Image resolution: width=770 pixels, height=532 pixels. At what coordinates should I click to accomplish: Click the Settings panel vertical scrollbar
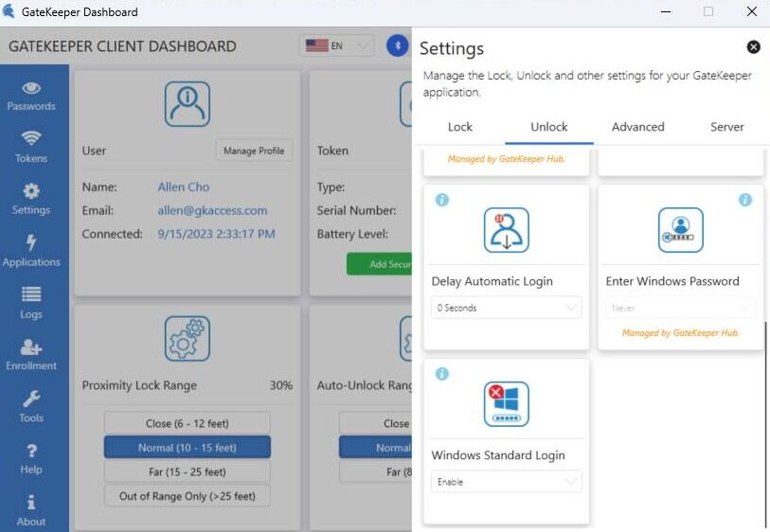click(765, 424)
